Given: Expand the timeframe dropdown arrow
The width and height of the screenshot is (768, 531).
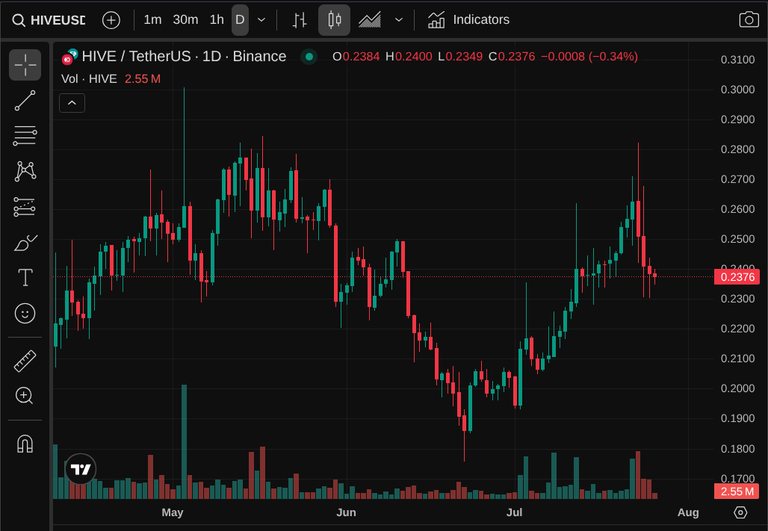Looking at the screenshot, I should point(262,20).
